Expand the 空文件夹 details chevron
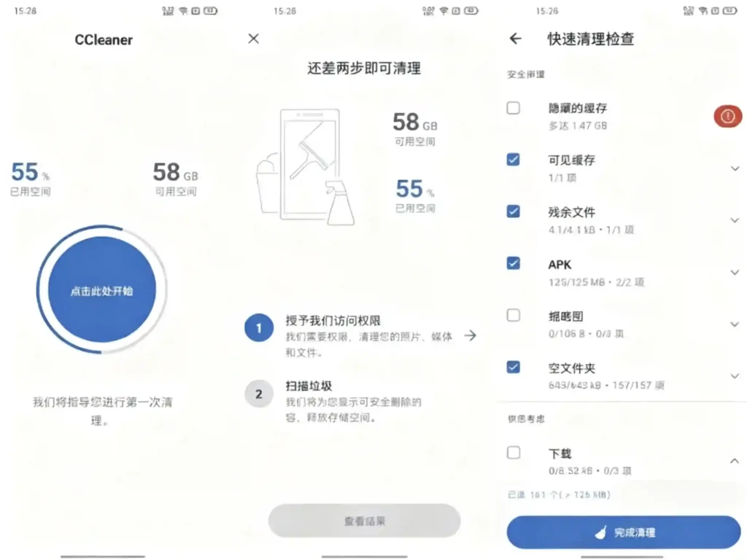Viewport: 747px width, 560px height. tap(734, 376)
